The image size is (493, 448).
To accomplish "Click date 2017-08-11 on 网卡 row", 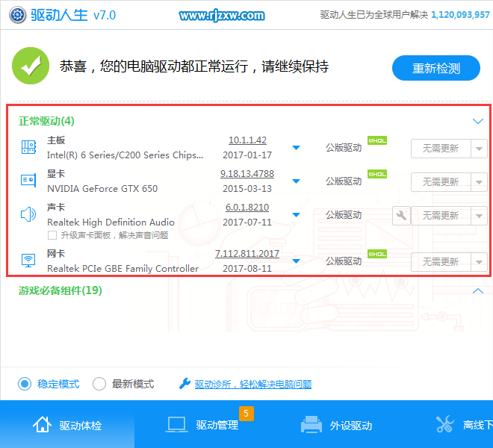I will tap(247, 269).
